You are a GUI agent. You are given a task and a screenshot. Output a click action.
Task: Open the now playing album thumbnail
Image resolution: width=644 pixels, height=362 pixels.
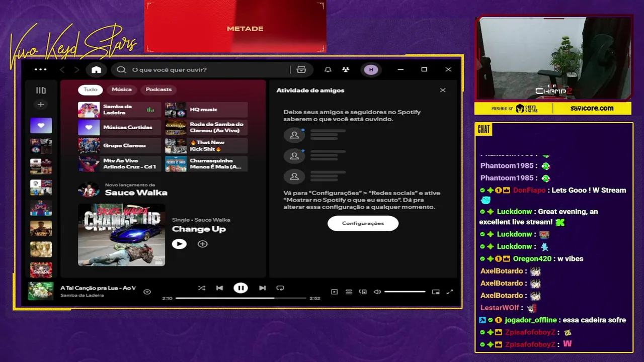point(41,291)
